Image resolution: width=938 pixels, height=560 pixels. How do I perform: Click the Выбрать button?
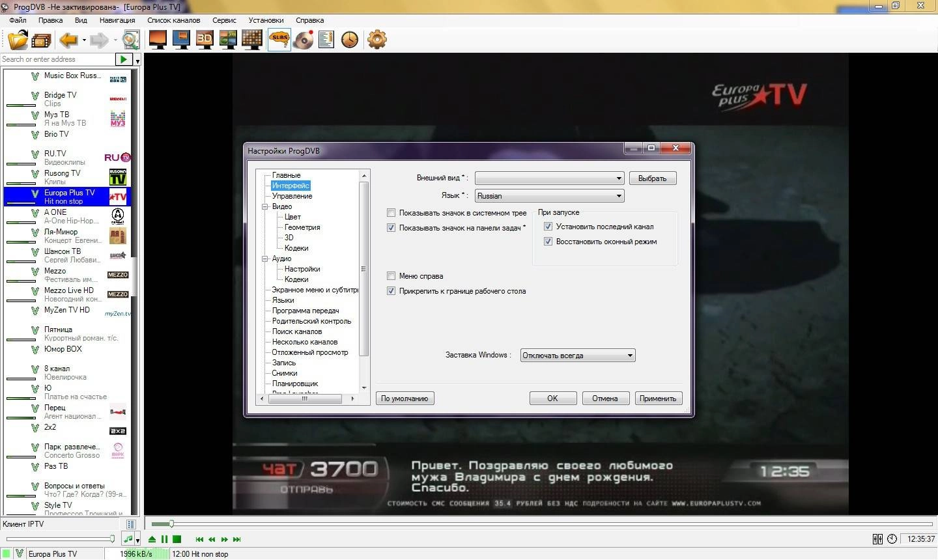(x=653, y=178)
